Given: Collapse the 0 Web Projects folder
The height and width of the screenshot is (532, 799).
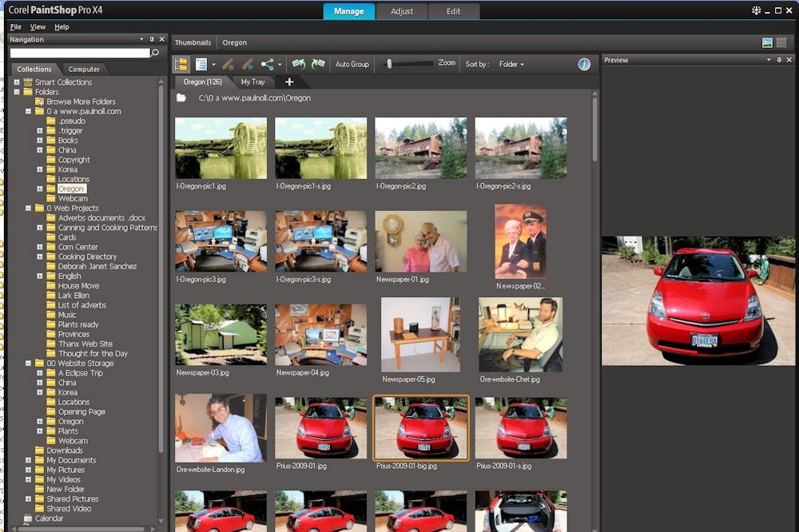Looking at the screenshot, I should (x=29, y=208).
